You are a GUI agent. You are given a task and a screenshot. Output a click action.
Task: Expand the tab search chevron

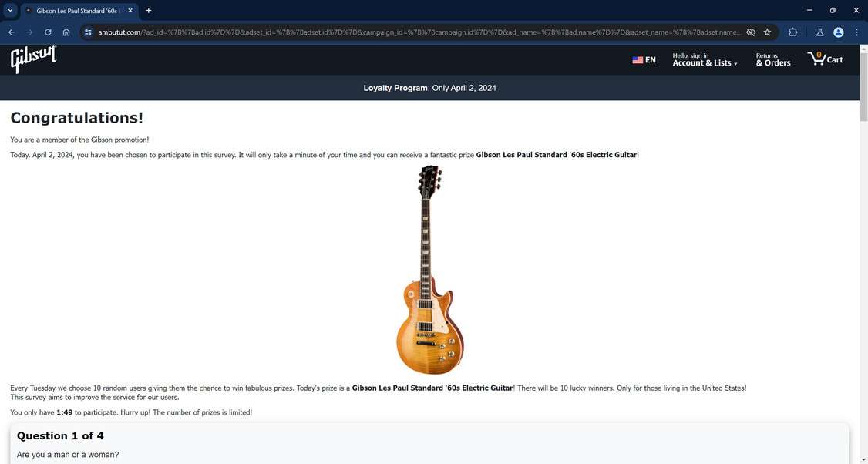[x=10, y=11]
